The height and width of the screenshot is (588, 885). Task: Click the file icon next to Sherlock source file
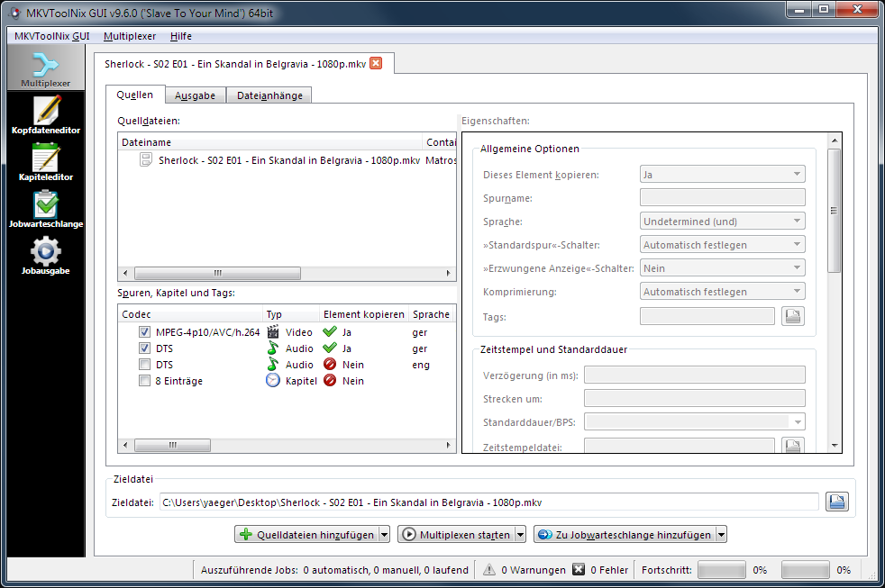[x=146, y=160]
